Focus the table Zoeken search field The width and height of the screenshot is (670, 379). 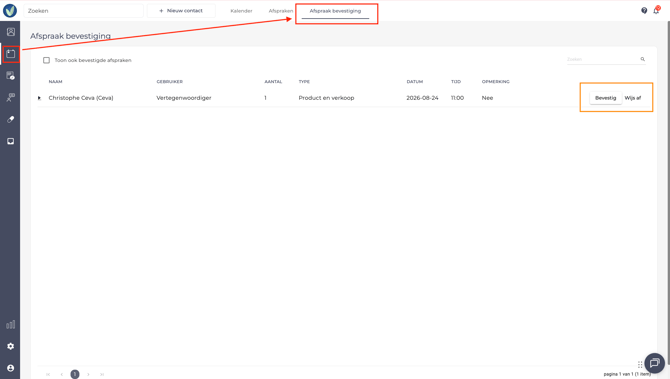click(x=606, y=59)
